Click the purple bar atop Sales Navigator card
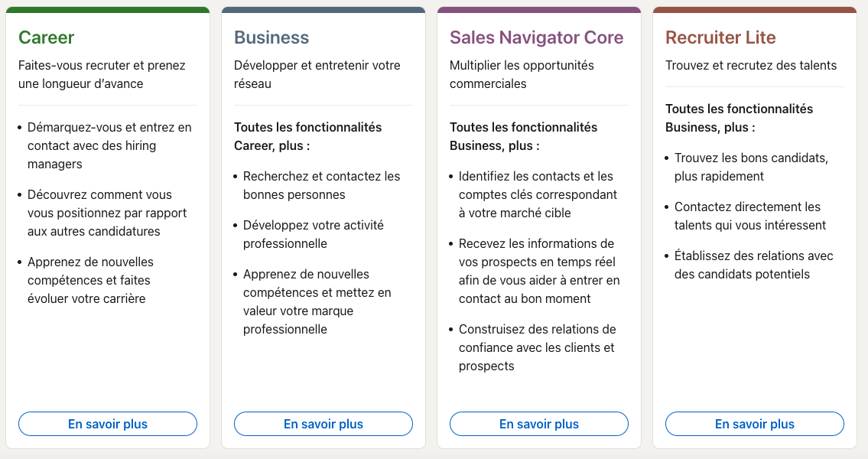This screenshot has width=868, height=459. click(x=539, y=10)
